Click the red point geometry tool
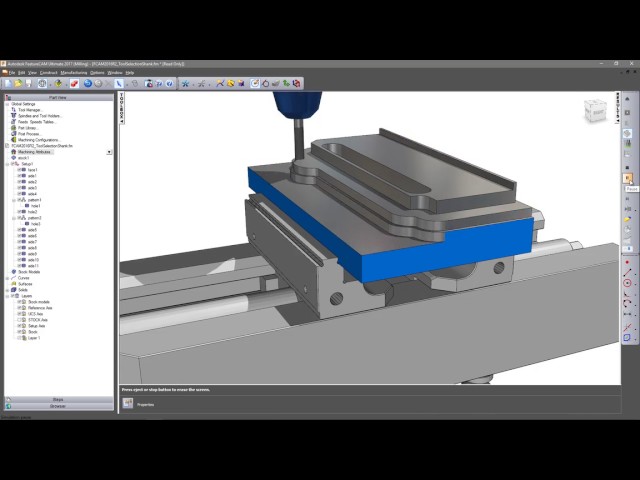640x480 pixels. [x=627, y=262]
